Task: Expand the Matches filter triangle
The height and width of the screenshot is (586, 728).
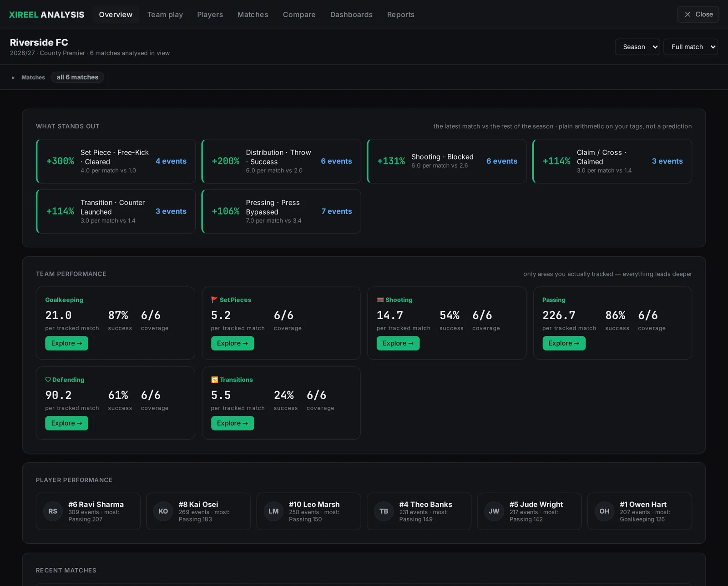Action: [x=13, y=78]
